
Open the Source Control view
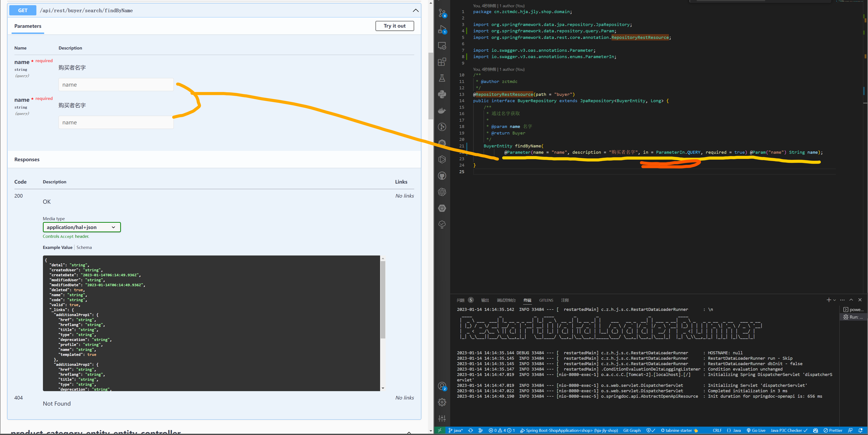[x=442, y=13]
